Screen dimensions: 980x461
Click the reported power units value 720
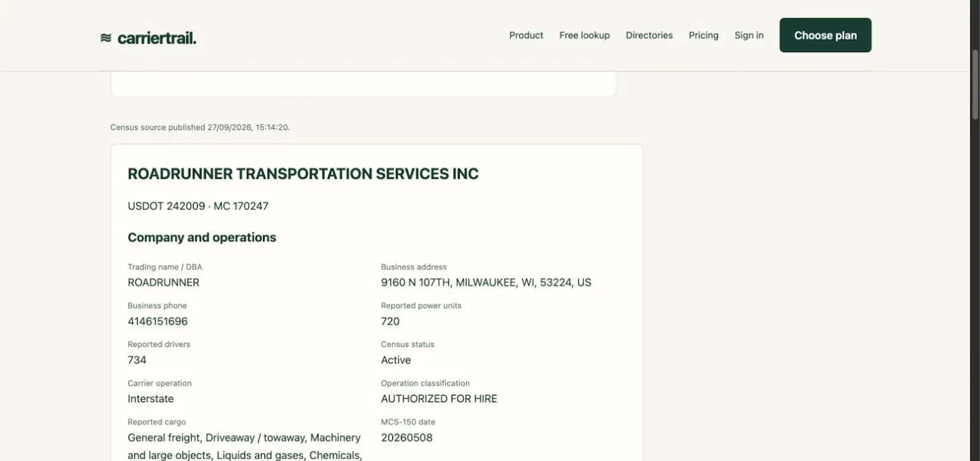coord(390,321)
